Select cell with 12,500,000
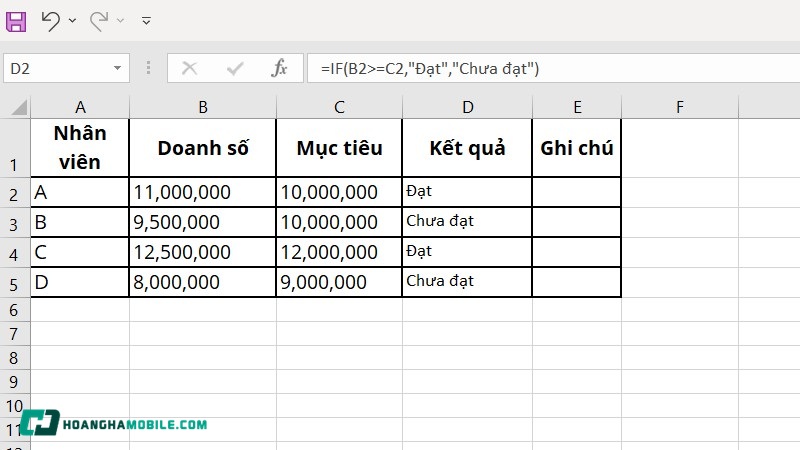Image resolution: width=800 pixels, height=450 pixels. tap(203, 253)
